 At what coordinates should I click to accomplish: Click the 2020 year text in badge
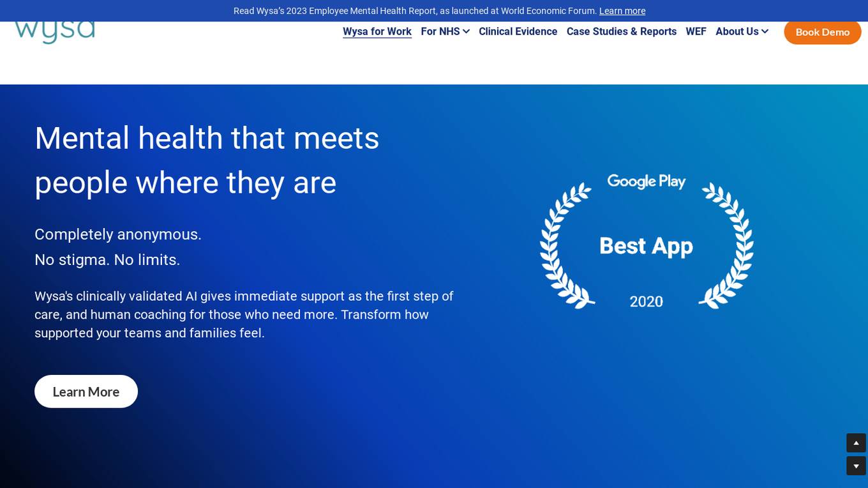[x=647, y=301]
